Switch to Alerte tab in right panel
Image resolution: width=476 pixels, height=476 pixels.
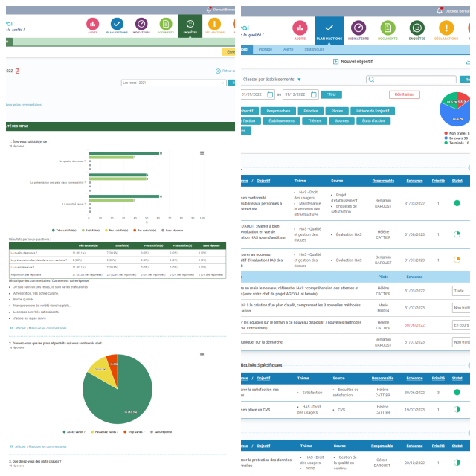tap(288, 49)
